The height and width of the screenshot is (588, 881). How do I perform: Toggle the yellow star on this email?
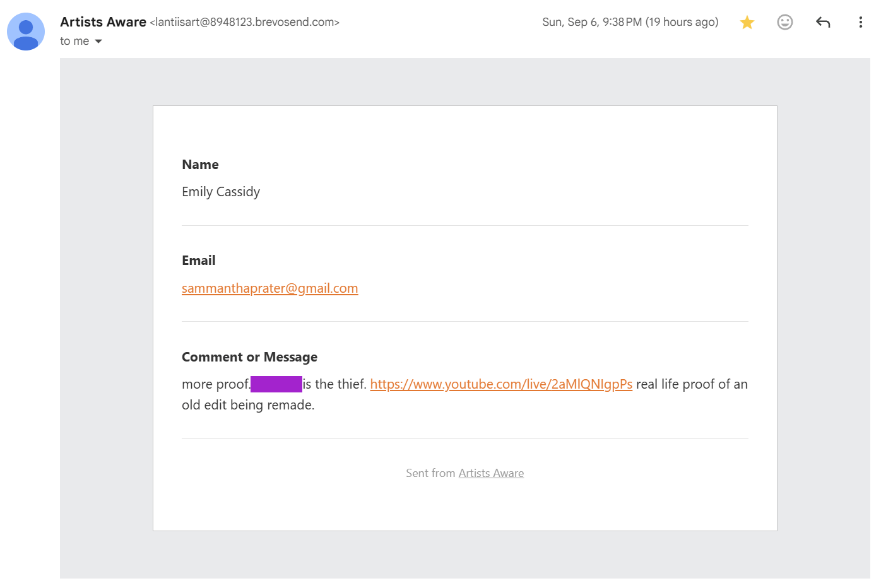747,23
